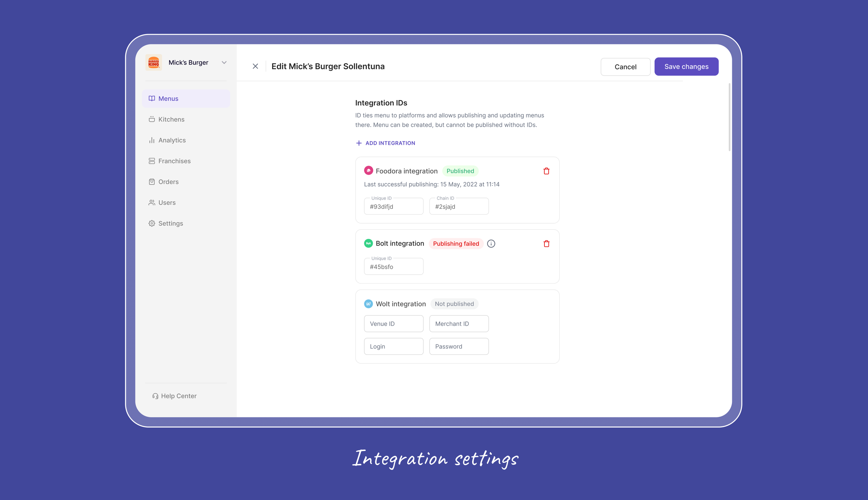Click the Published status badge on Foodora

tap(460, 171)
